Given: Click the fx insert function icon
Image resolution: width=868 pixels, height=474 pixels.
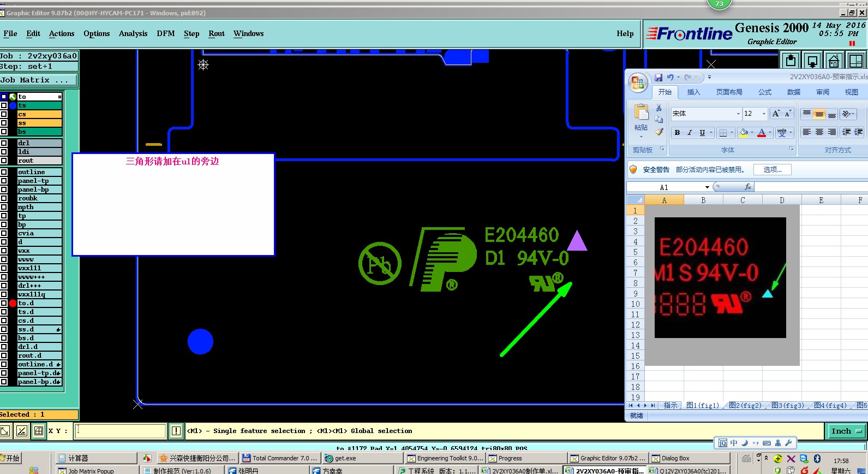Looking at the screenshot, I should coord(747,187).
